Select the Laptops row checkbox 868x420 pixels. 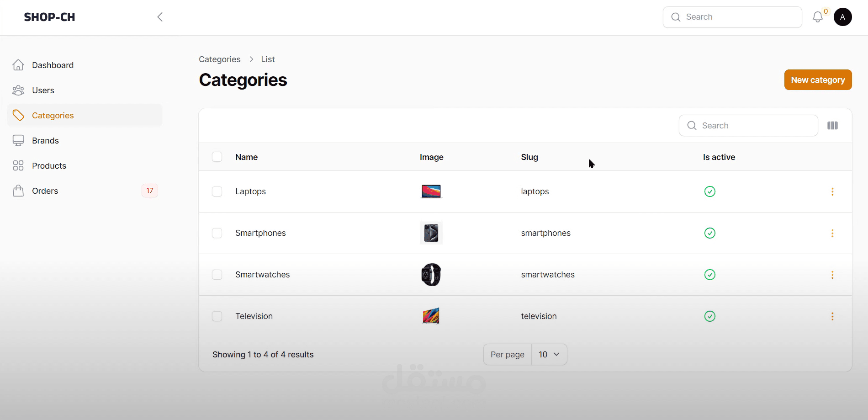[x=217, y=191]
